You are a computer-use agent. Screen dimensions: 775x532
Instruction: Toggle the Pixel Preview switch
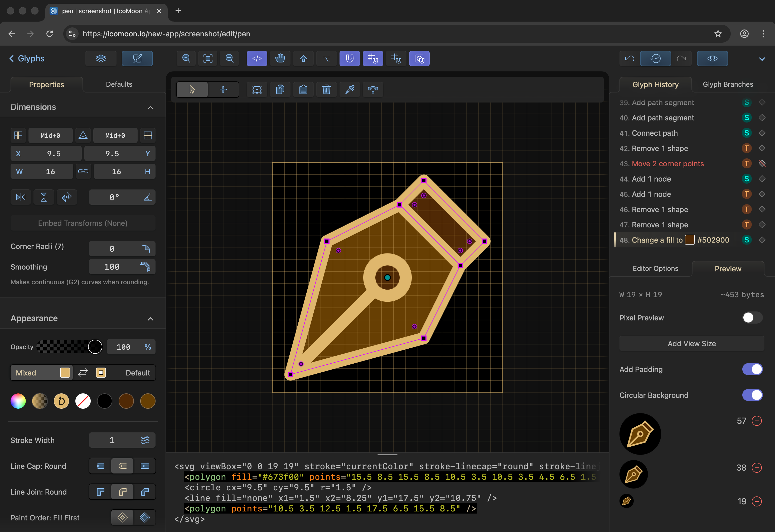pyautogui.click(x=752, y=317)
